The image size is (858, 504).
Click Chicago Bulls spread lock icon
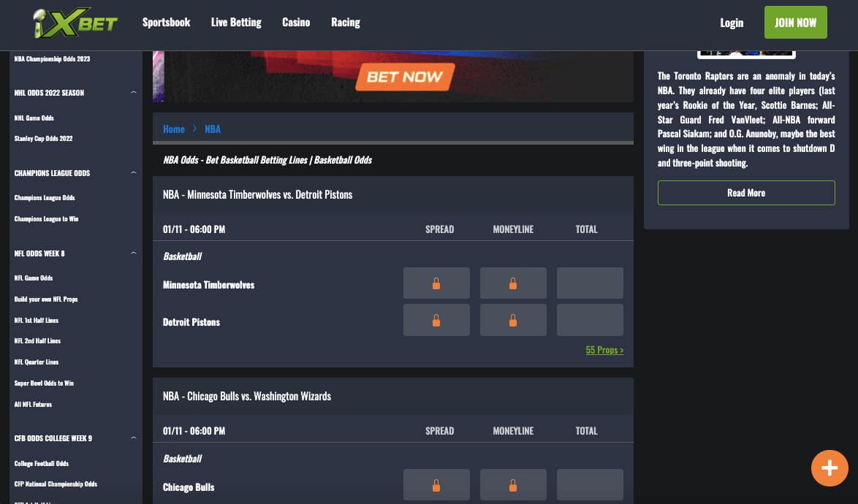pos(436,485)
